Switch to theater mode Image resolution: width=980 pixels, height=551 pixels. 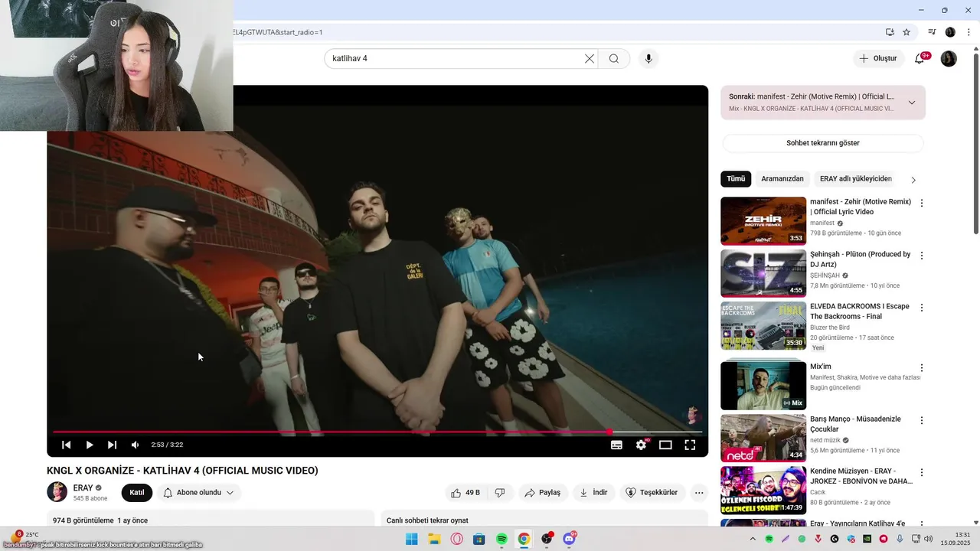pos(665,445)
